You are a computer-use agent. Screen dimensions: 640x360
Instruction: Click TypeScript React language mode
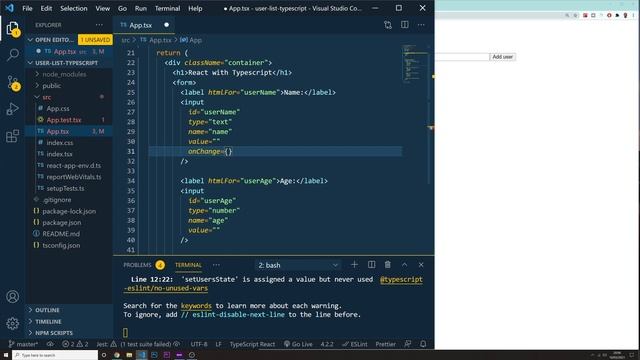coord(252,344)
